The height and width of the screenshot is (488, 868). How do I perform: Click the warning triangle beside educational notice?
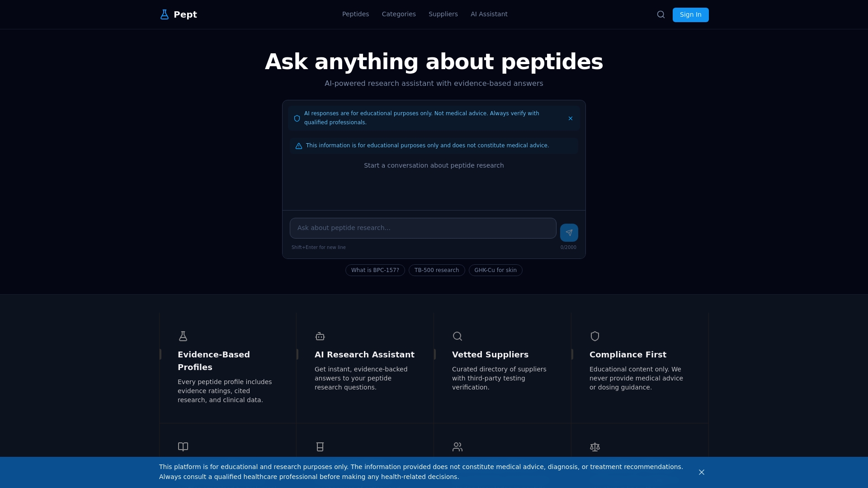(x=299, y=145)
